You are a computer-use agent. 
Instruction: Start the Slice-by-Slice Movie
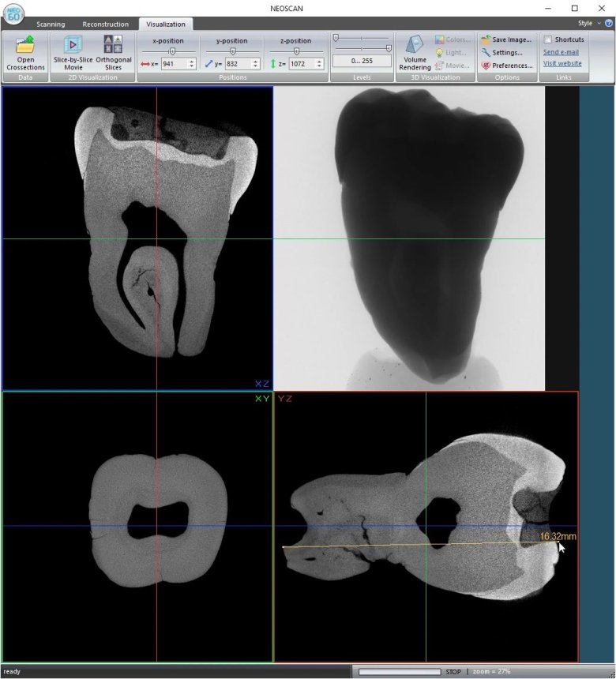tap(73, 45)
